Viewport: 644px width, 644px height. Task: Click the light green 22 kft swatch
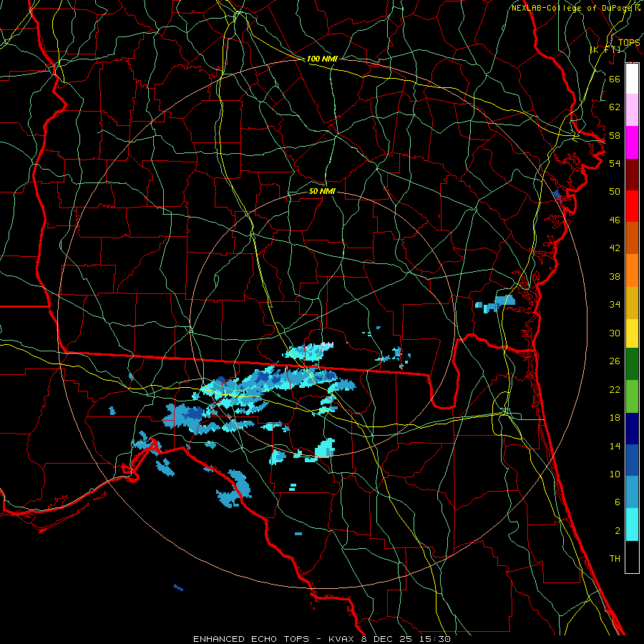632,396
